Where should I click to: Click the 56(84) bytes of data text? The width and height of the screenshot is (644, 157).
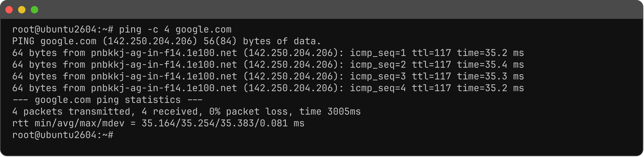(262, 41)
